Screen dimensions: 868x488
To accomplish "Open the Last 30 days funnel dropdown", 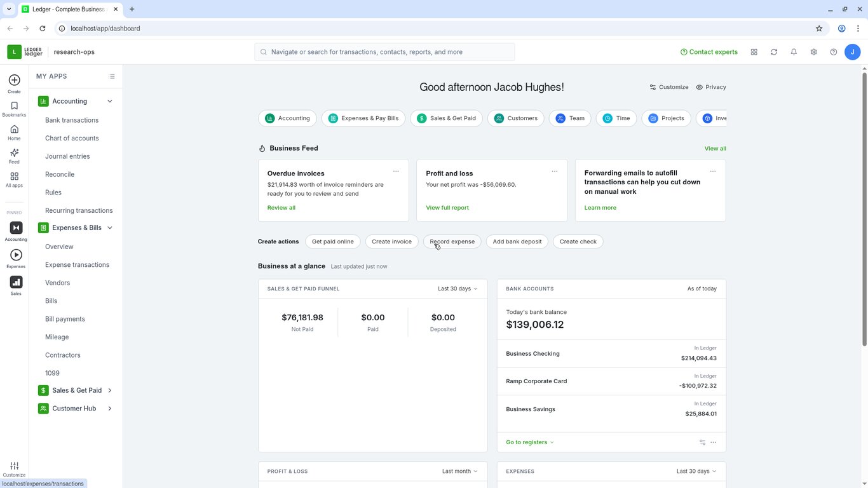I will (458, 288).
